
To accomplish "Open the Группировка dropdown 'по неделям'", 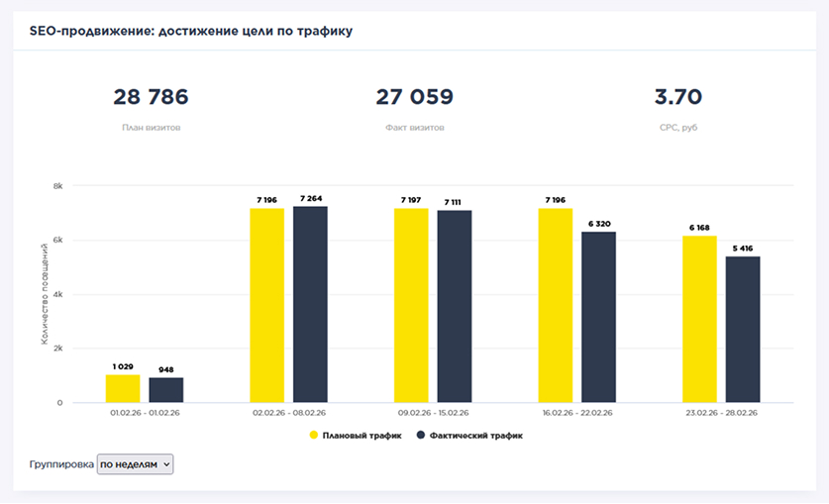I will [135, 464].
